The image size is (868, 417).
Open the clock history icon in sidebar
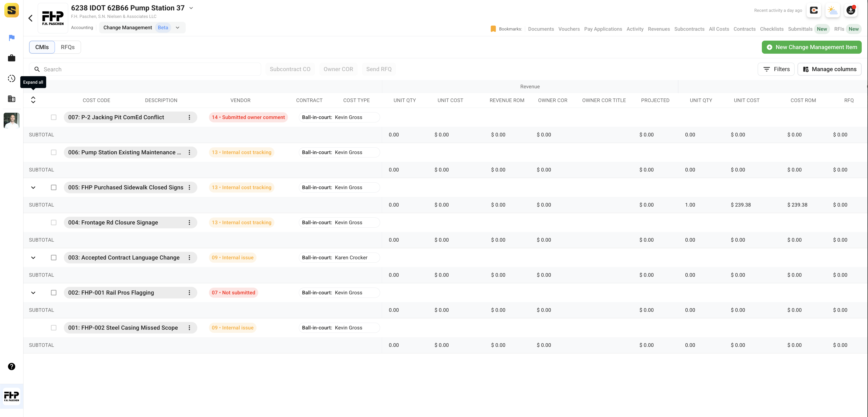point(11,79)
